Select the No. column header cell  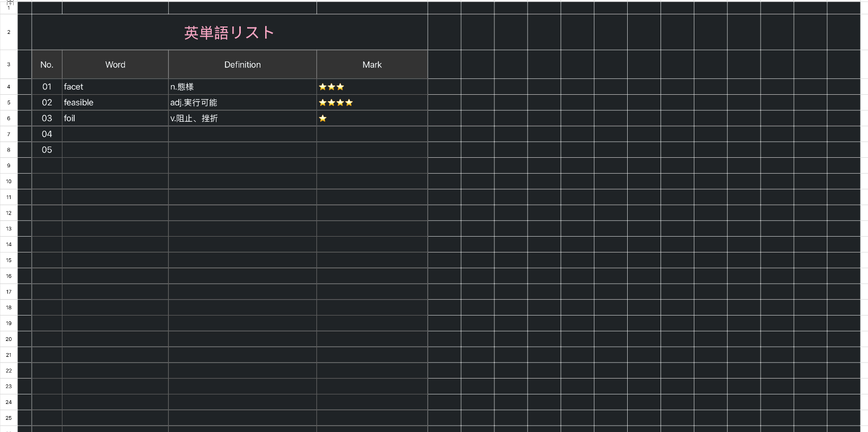point(47,65)
